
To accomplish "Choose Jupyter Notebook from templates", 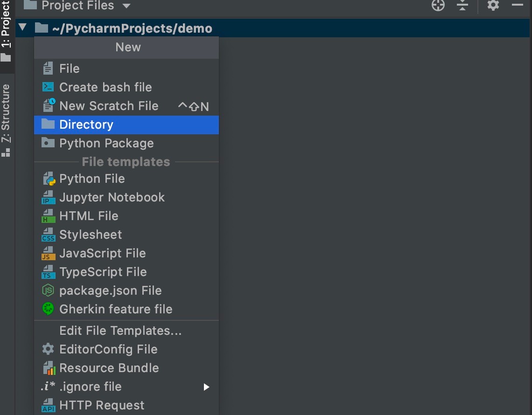I will point(126,197).
